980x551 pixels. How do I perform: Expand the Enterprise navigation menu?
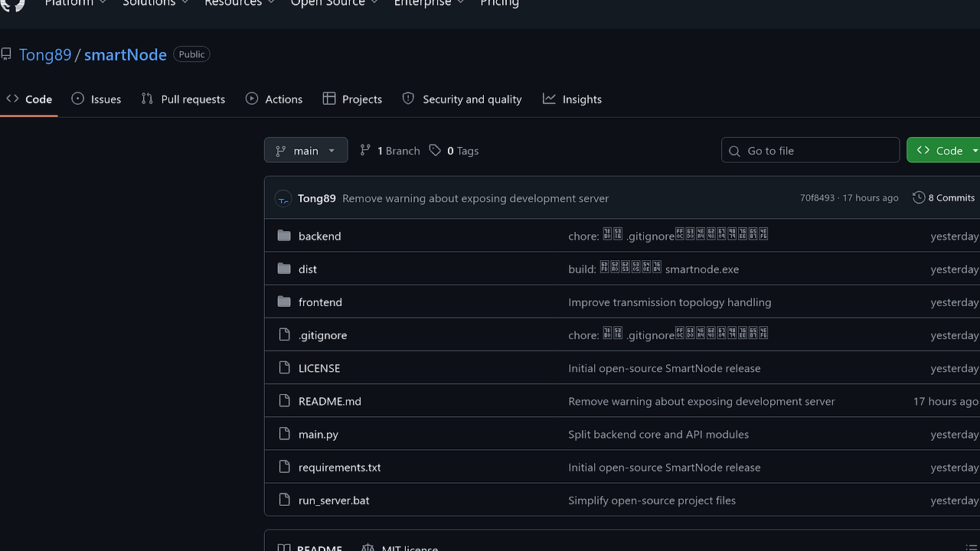point(429,2)
